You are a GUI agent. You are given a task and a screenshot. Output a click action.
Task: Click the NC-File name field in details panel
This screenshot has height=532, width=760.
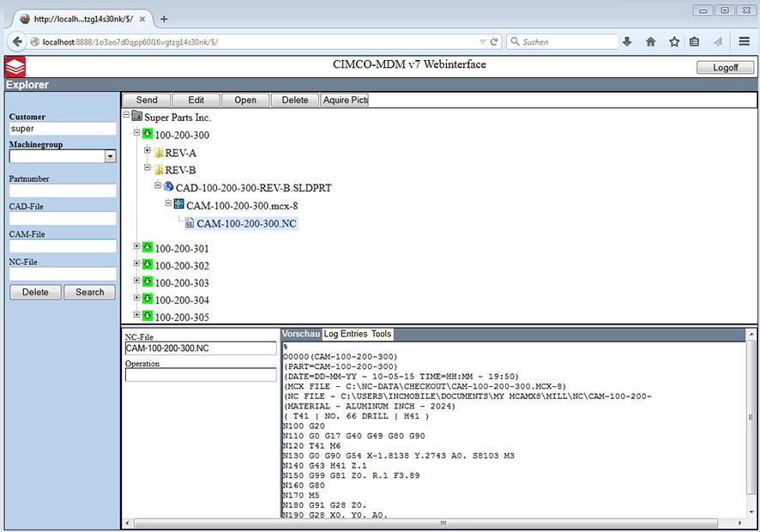(x=201, y=348)
